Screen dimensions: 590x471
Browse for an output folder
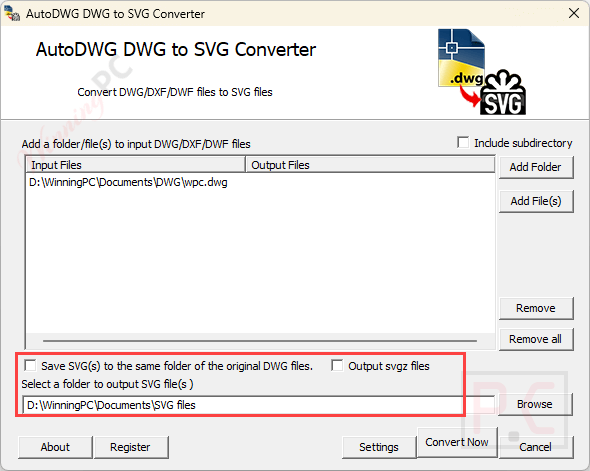click(535, 404)
